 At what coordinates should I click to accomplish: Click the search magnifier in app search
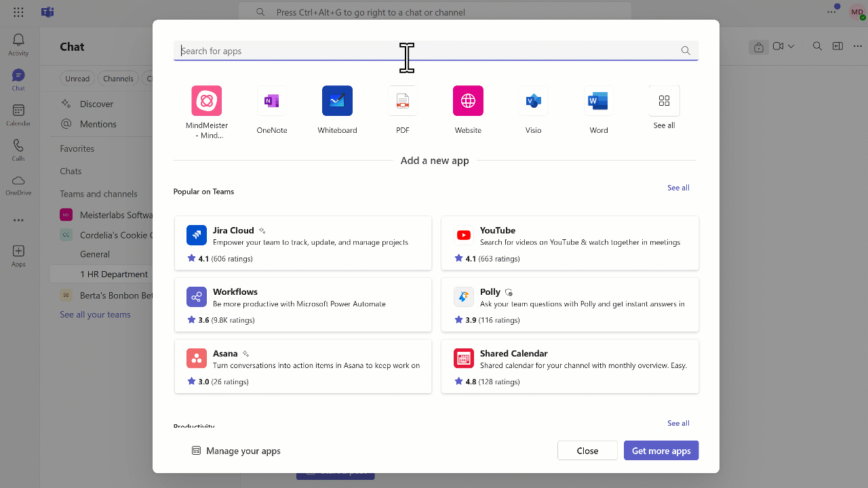point(686,51)
